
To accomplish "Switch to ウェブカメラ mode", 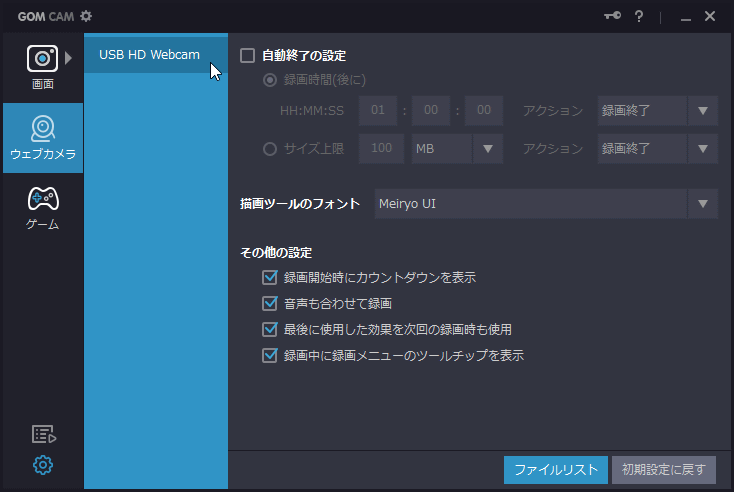I will coord(43,138).
